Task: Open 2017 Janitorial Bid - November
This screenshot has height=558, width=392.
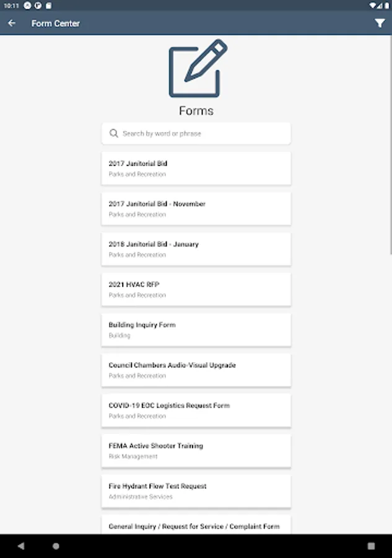Action: point(196,208)
